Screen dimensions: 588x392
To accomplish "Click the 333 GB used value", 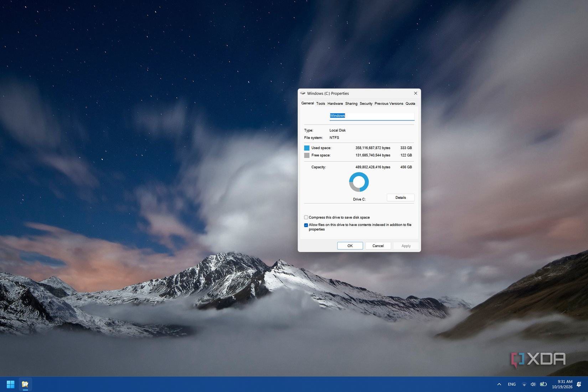I will click(x=406, y=148).
